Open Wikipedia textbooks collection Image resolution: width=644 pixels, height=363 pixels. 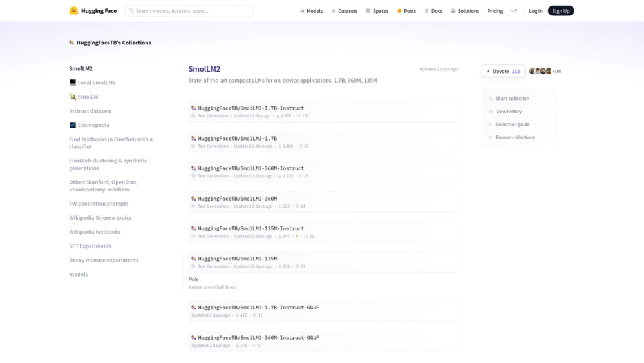(x=95, y=232)
